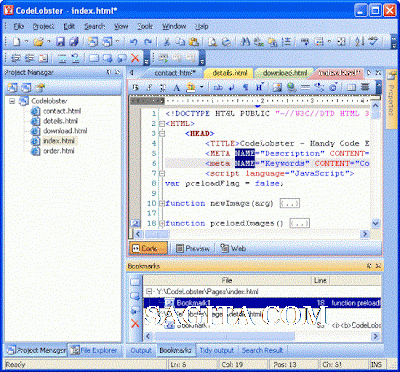Click the paragraph mark icon in editor toolbar
The width and height of the screenshot is (400, 372).
click(245, 88)
